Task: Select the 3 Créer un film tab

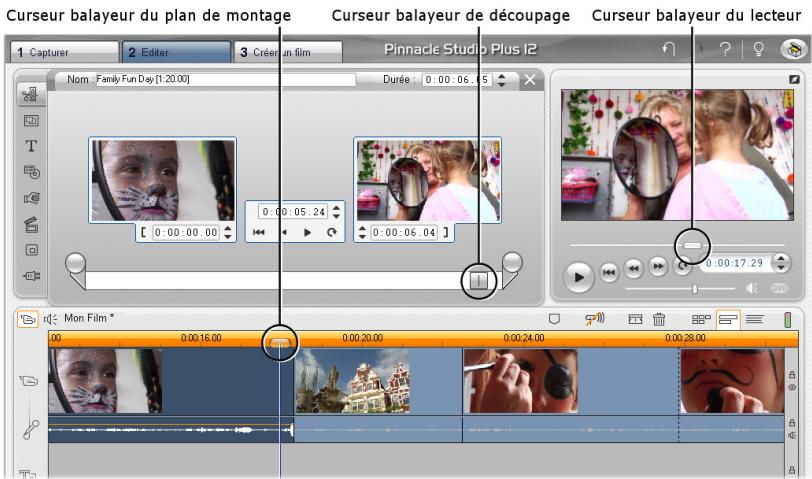Action: [288, 52]
